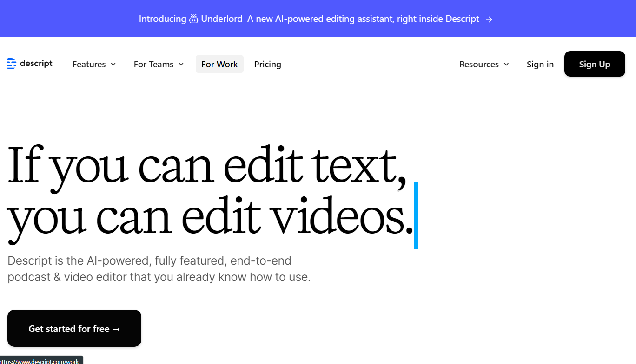The height and width of the screenshot is (364, 636).
Task: Open the Features menu
Action: coord(89,65)
